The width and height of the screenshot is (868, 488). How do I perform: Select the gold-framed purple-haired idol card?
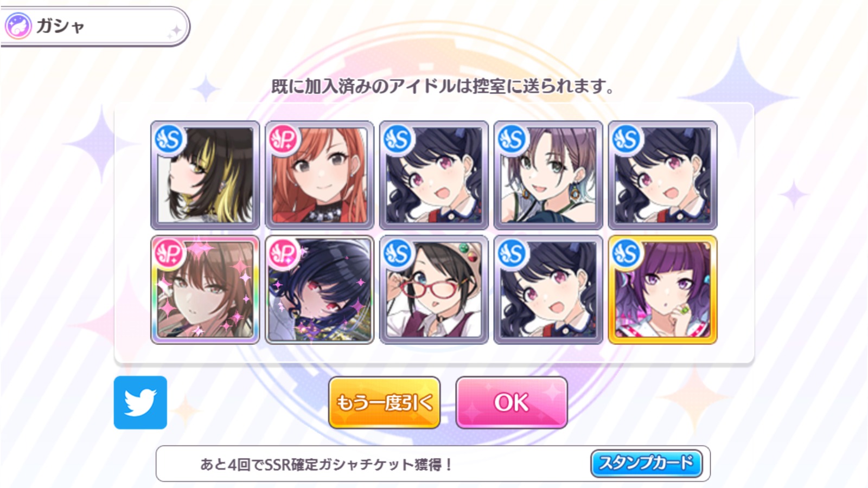662,290
